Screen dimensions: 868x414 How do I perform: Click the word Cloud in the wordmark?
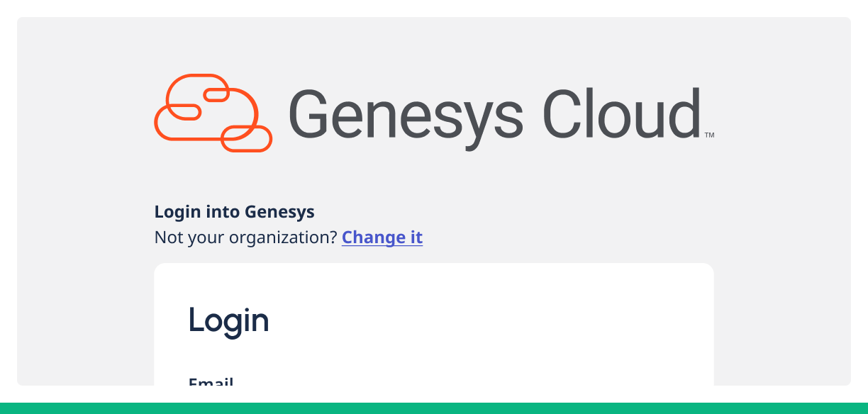(x=621, y=114)
